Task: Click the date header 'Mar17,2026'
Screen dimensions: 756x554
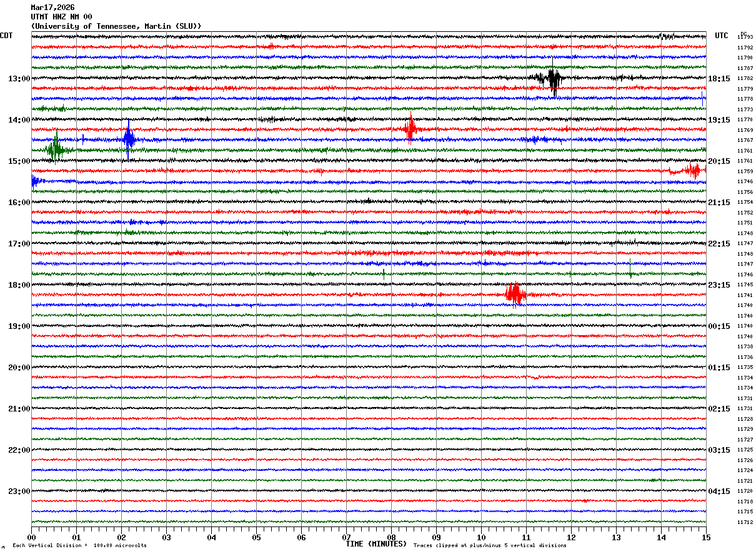Action: 52,8
